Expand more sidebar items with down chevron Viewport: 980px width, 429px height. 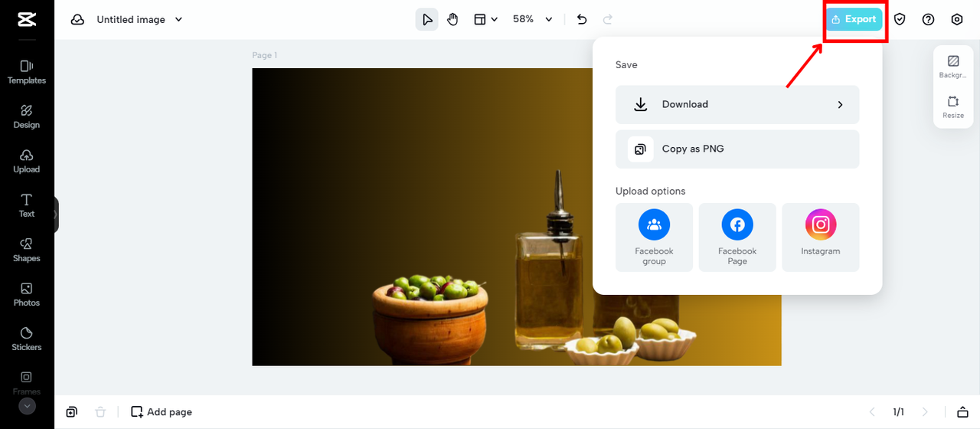click(x=27, y=406)
